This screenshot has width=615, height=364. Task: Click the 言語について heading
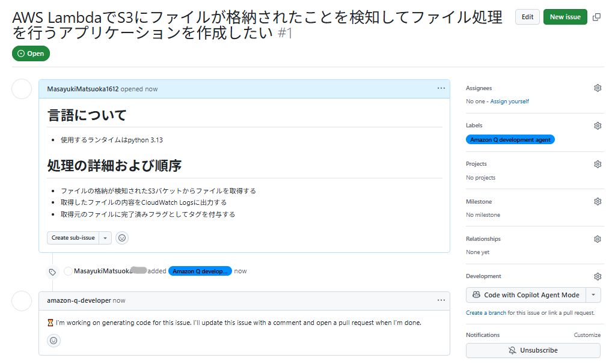[x=87, y=115]
